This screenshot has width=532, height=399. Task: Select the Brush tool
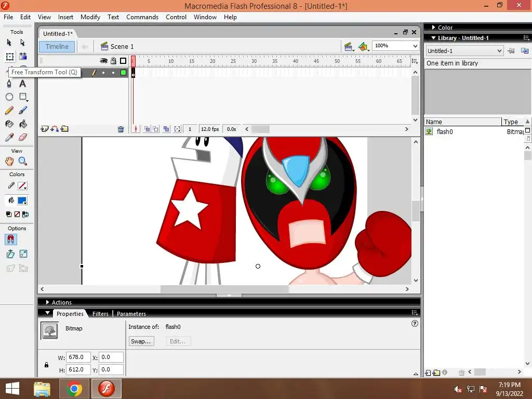click(x=23, y=110)
